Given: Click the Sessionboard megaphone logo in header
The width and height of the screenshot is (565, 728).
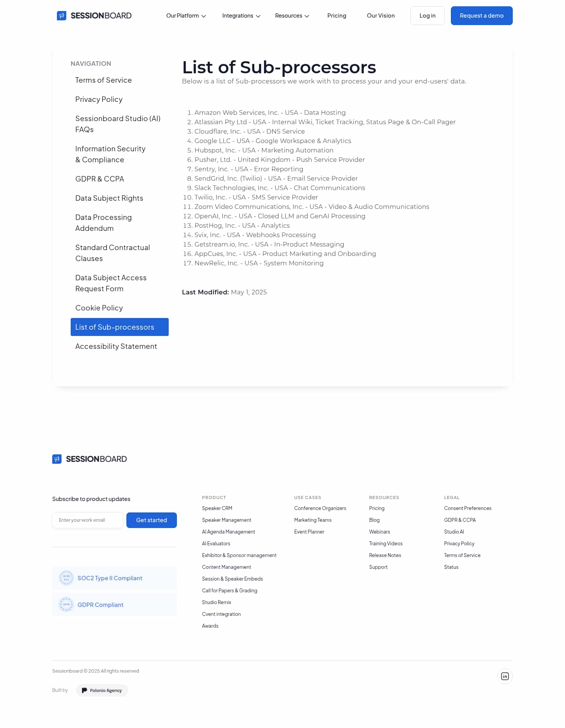Looking at the screenshot, I should (x=62, y=16).
